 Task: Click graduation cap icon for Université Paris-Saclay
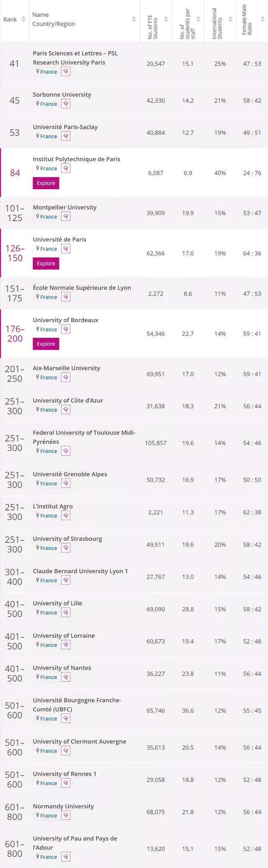66,136
